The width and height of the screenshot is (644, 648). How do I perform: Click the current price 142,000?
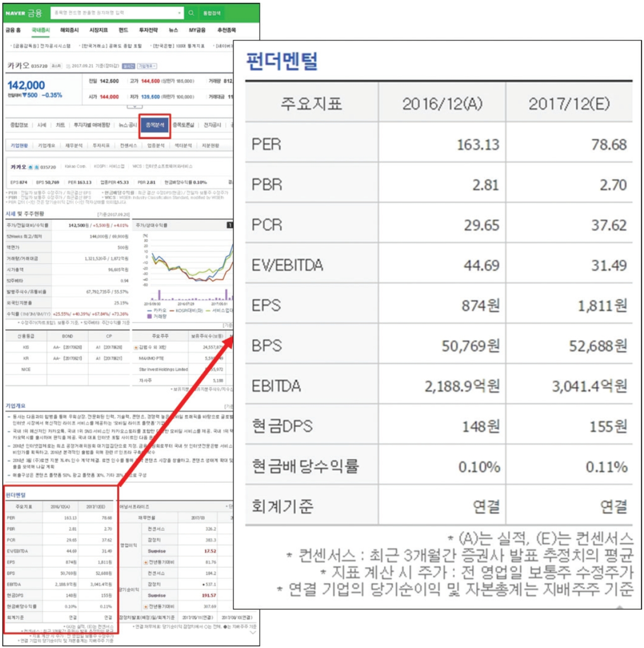26,85
